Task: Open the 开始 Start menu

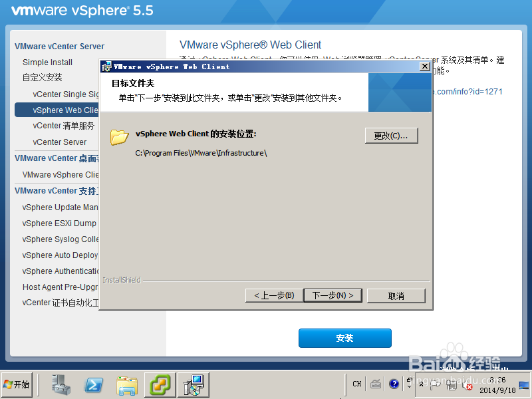Action: click(x=18, y=384)
